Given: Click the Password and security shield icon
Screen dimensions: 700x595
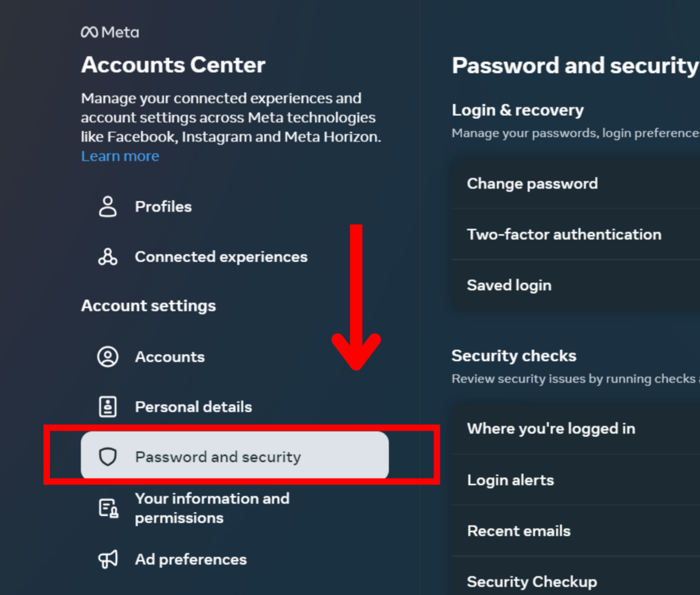Looking at the screenshot, I should (x=108, y=457).
